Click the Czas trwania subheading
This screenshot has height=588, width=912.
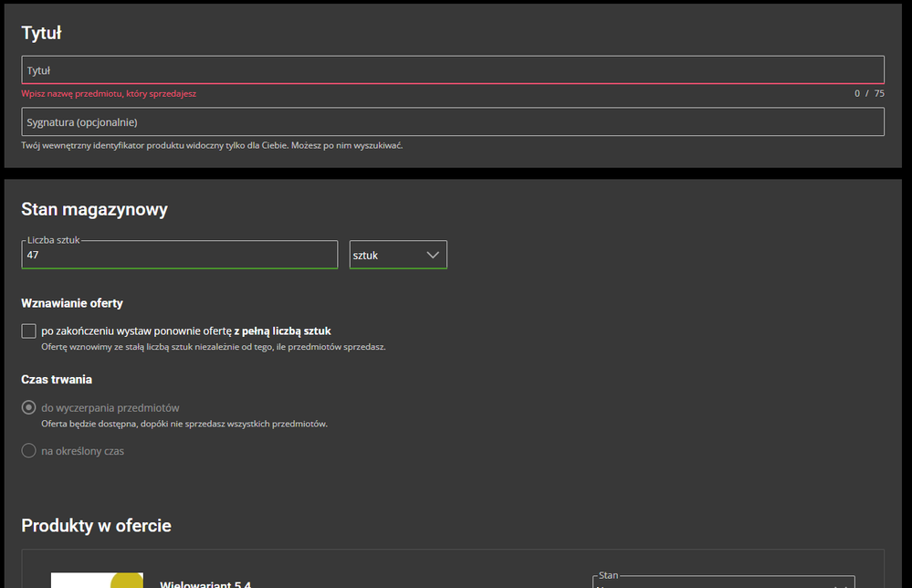57,379
